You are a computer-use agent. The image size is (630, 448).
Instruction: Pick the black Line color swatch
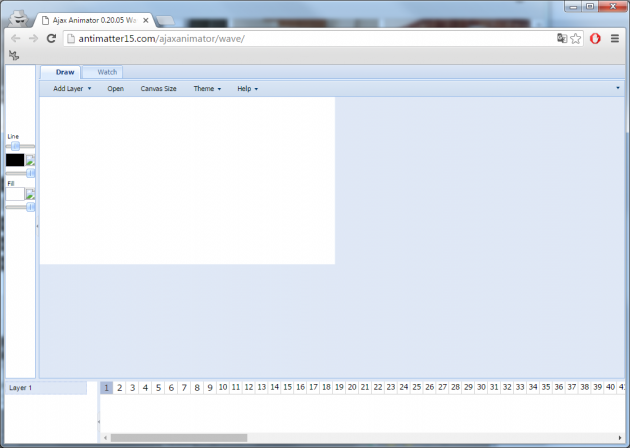(15, 160)
